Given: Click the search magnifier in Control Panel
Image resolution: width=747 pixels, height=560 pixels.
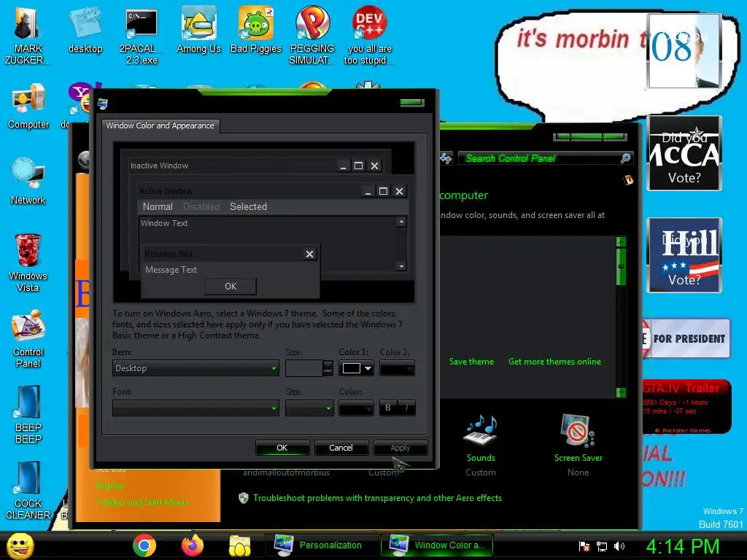Looking at the screenshot, I should click(626, 158).
